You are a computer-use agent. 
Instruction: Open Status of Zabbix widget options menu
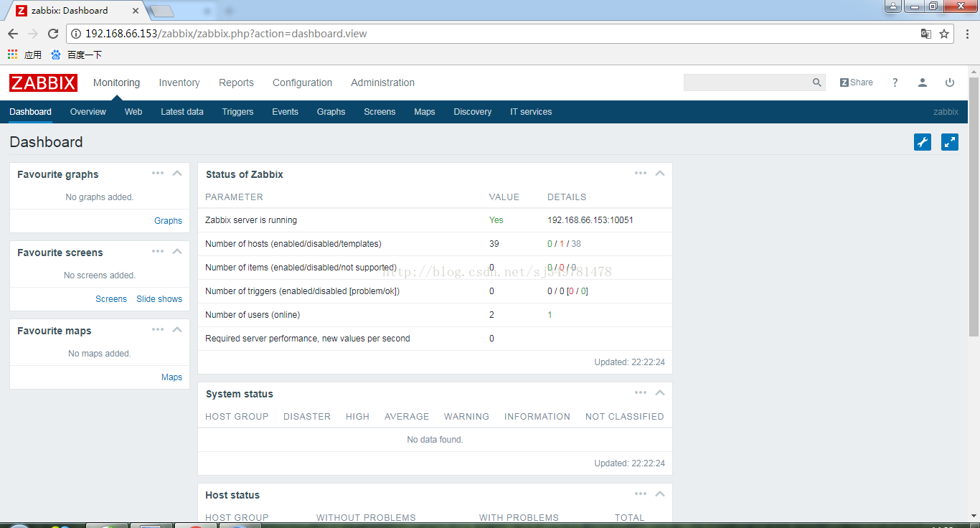[641, 173]
